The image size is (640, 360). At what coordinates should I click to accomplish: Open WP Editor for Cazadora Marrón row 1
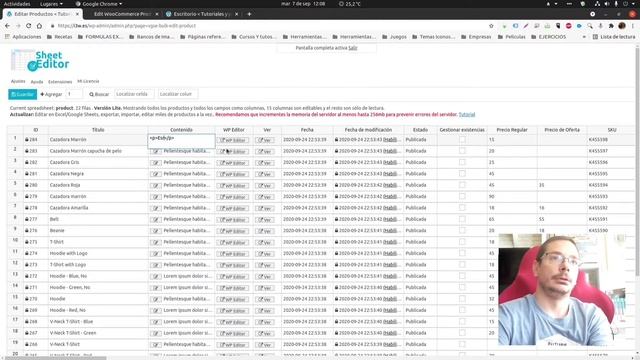click(x=233, y=140)
